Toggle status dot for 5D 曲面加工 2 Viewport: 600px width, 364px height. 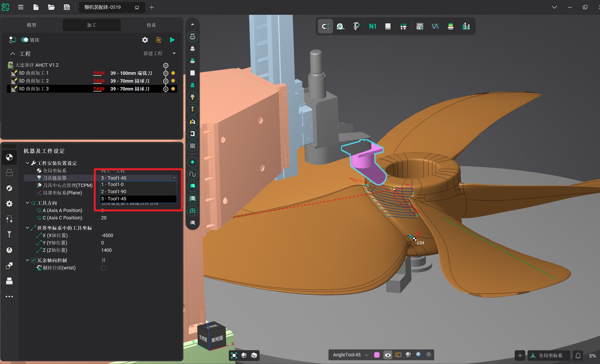(x=173, y=81)
